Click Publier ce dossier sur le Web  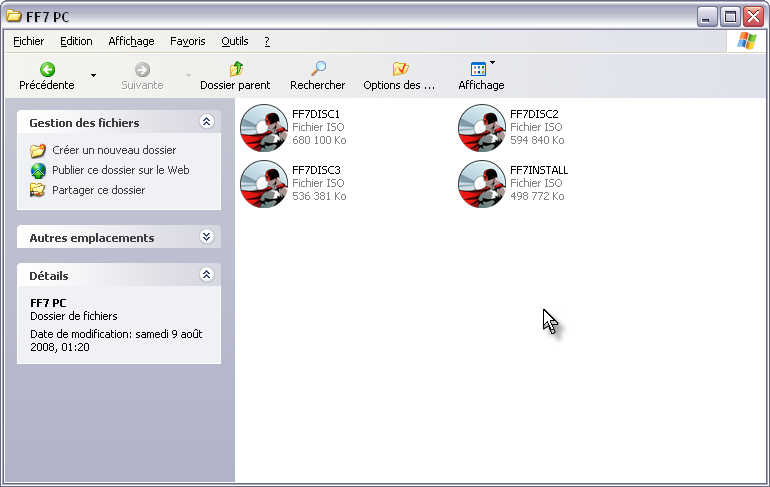[120, 170]
